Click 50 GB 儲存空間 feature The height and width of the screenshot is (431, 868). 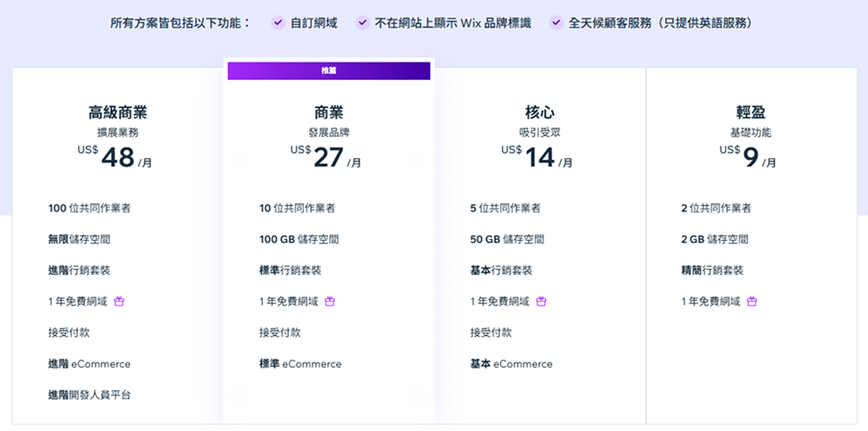[507, 239]
